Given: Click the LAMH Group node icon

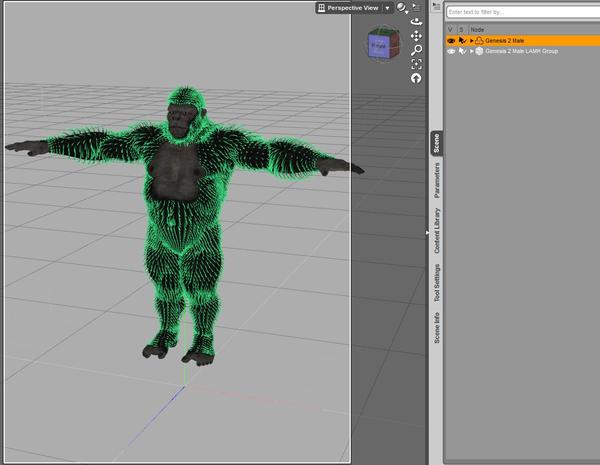Looking at the screenshot, I should point(479,51).
